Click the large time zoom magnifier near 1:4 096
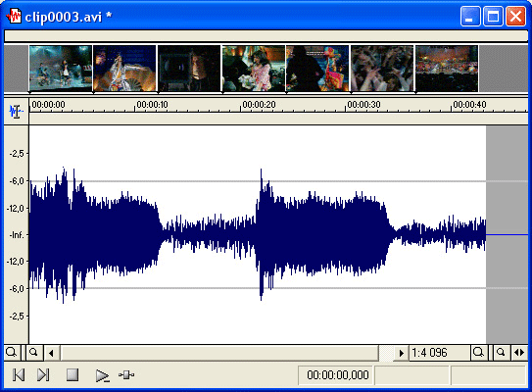Screen dimensions: 532x392 (x=478, y=353)
